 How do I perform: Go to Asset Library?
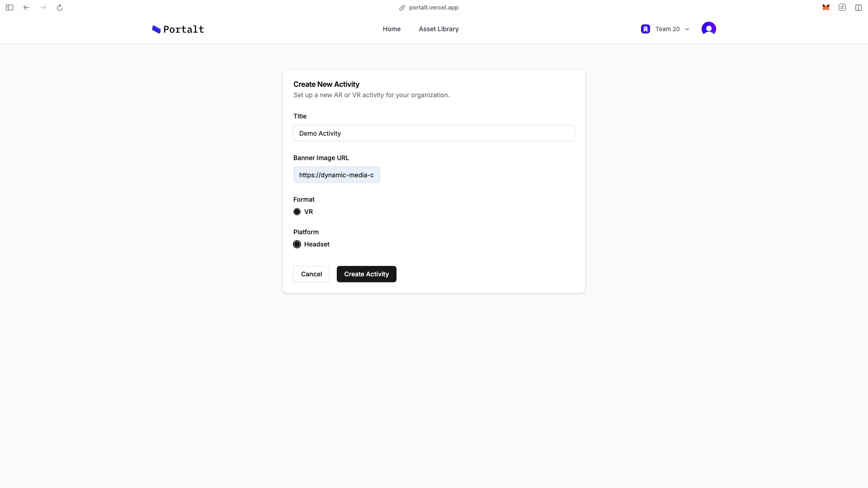tap(439, 29)
